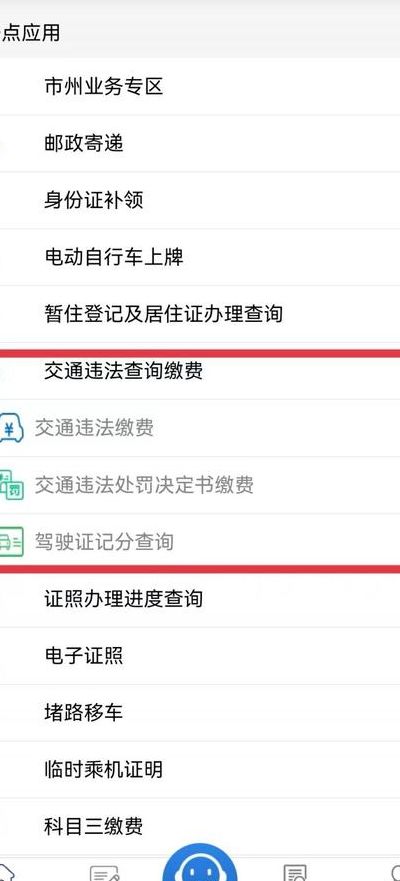Select 堵路移车
The height and width of the screenshot is (881, 400).
pyautogui.click(x=200, y=712)
